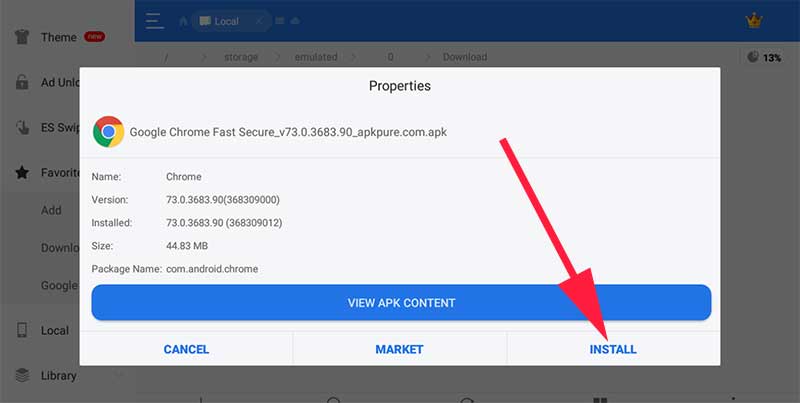Viewport: 800px width, 403px height.
Task: Open the Google favorite in sidebar
Action: pyautogui.click(x=60, y=286)
